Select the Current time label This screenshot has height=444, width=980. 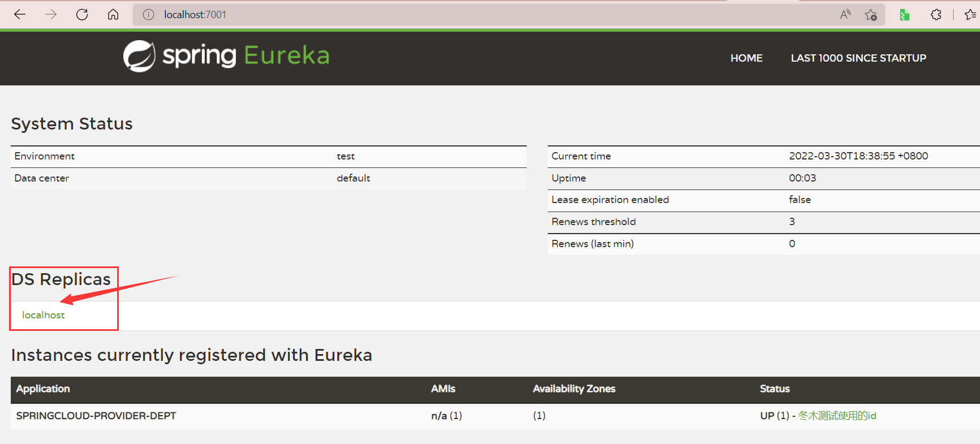pyautogui.click(x=581, y=156)
